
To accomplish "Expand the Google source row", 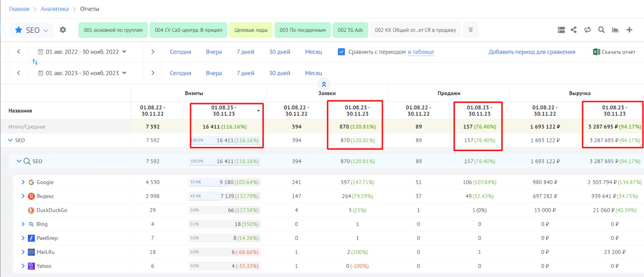I will [x=23, y=182].
